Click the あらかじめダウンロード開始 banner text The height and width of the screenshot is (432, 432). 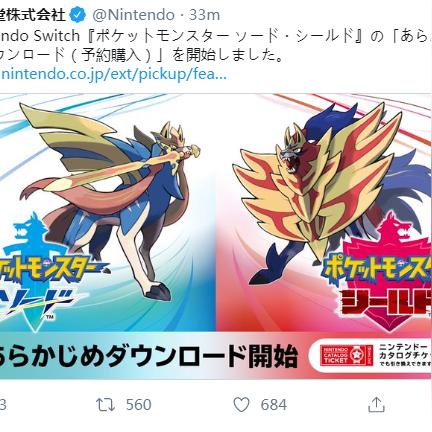tap(148, 357)
